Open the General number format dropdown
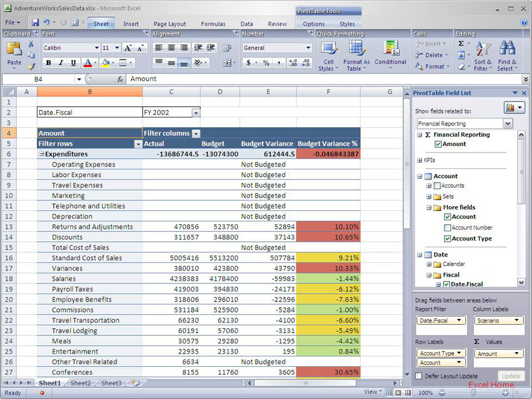Viewport: 532px width, 399px height. click(308, 48)
